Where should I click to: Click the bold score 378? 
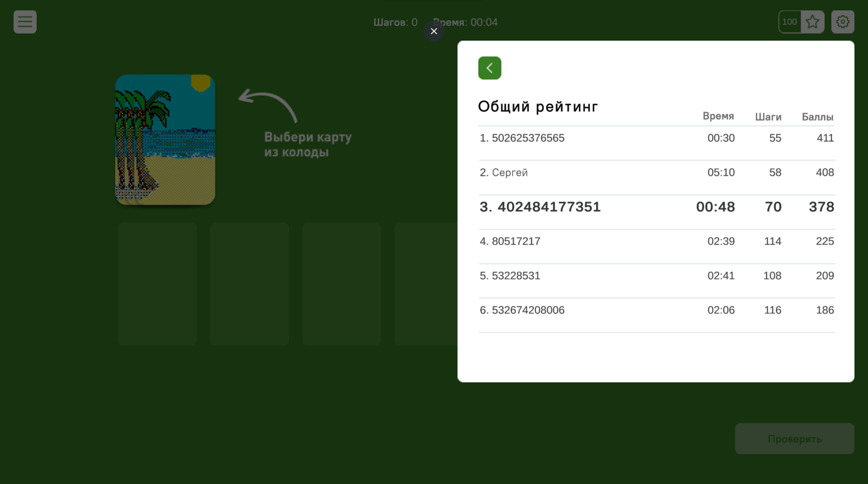coord(822,207)
